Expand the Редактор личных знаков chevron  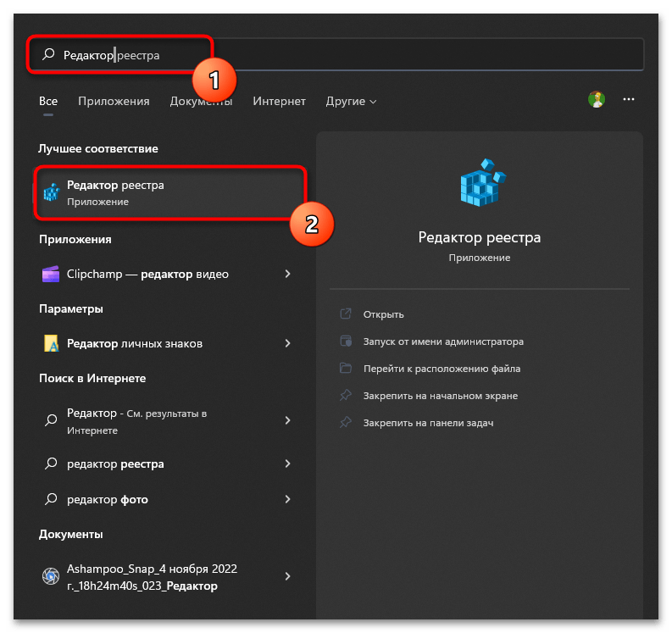pos(287,343)
